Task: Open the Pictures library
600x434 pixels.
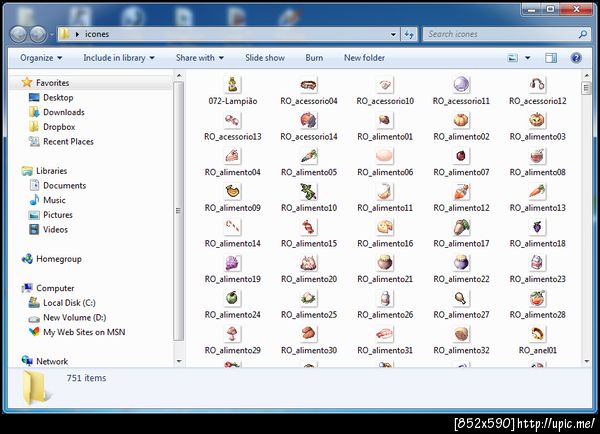Action: coord(57,215)
